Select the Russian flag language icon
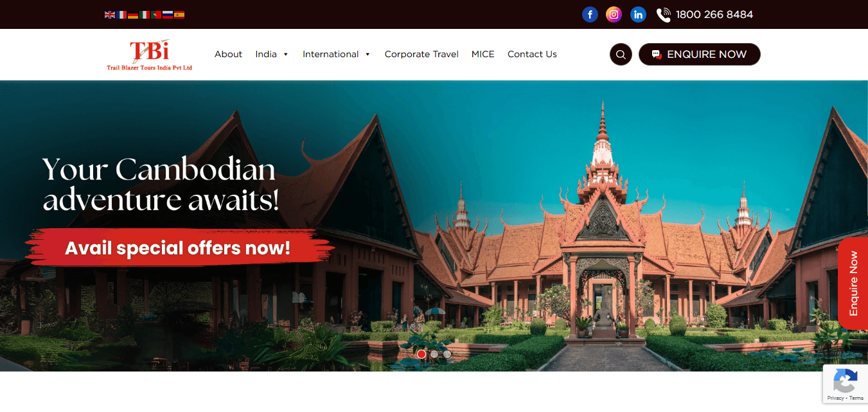 (168, 15)
